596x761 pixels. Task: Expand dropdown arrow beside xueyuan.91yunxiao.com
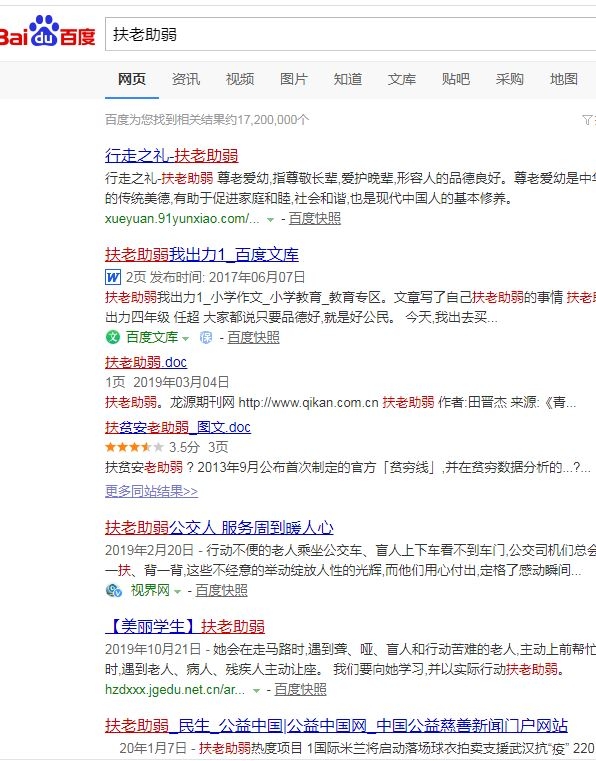click(x=270, y=220)
